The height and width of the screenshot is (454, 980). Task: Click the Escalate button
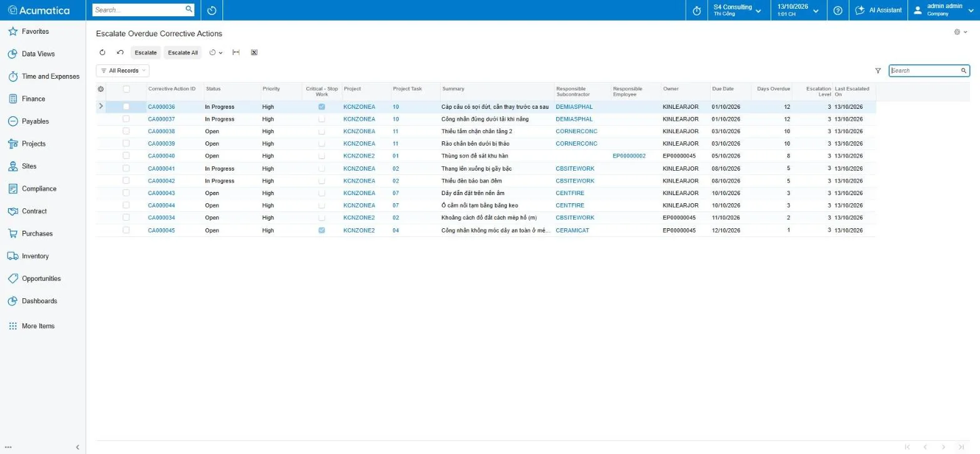pos(146,53)
